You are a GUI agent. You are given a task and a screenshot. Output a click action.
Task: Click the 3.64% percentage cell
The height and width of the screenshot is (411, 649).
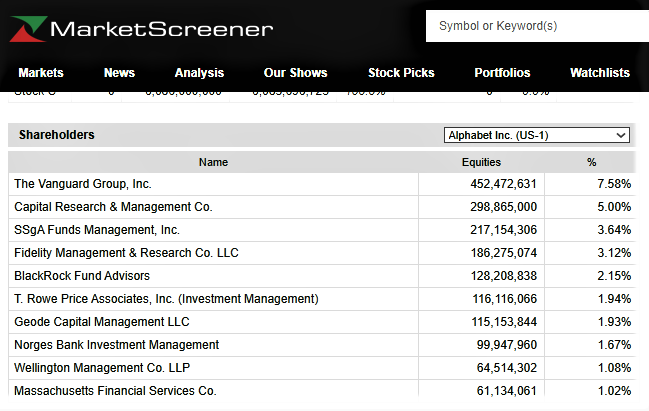[614, 230]
